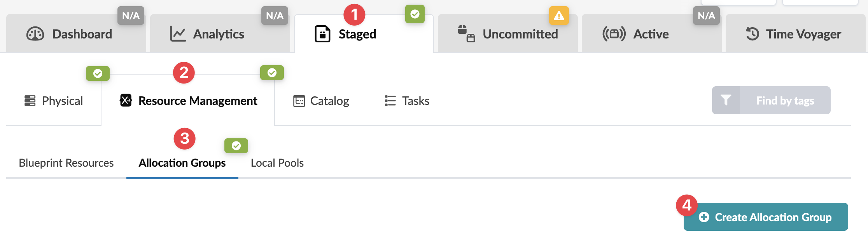
Task: Click green check badge above Allocation Groups
Action: (236, 146)
